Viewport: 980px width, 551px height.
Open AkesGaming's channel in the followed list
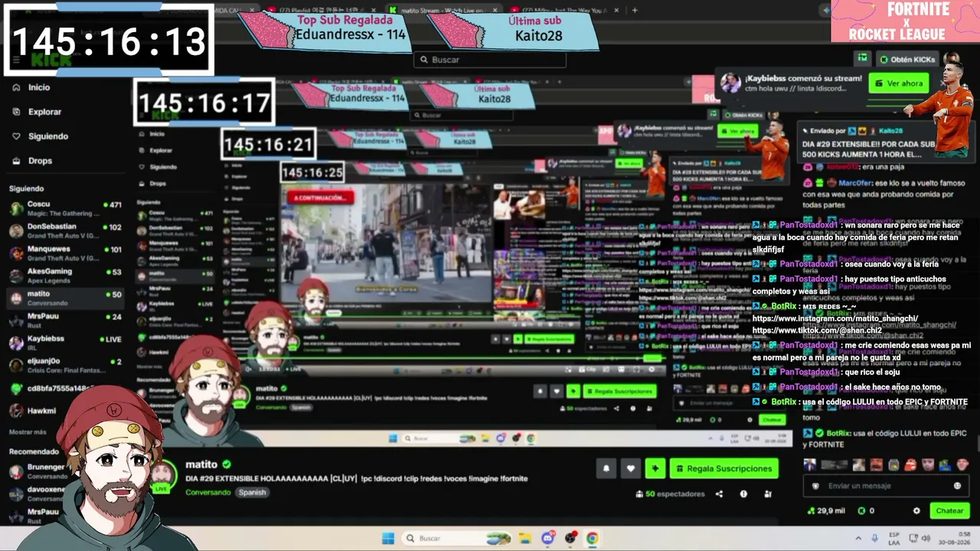[x=65, y=275]
